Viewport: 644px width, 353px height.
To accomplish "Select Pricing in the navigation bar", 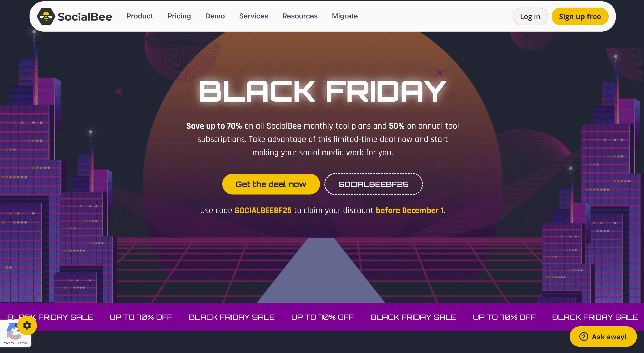I will coord(179,16).
